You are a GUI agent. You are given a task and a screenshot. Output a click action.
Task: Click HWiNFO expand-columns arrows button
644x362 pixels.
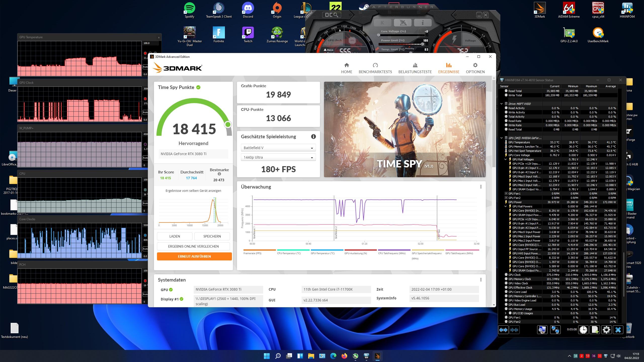tap(503, 330)
